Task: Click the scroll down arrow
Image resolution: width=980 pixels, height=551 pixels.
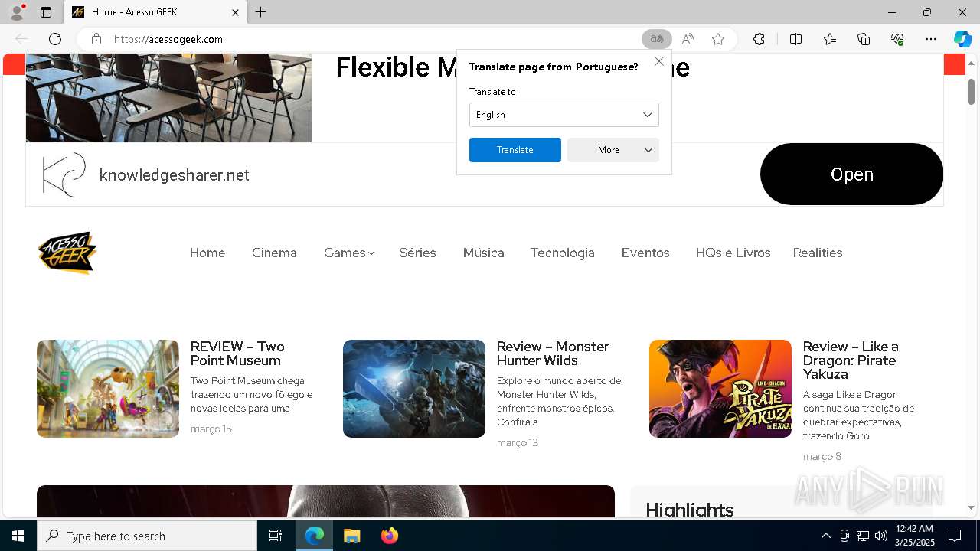Action: 971,507
